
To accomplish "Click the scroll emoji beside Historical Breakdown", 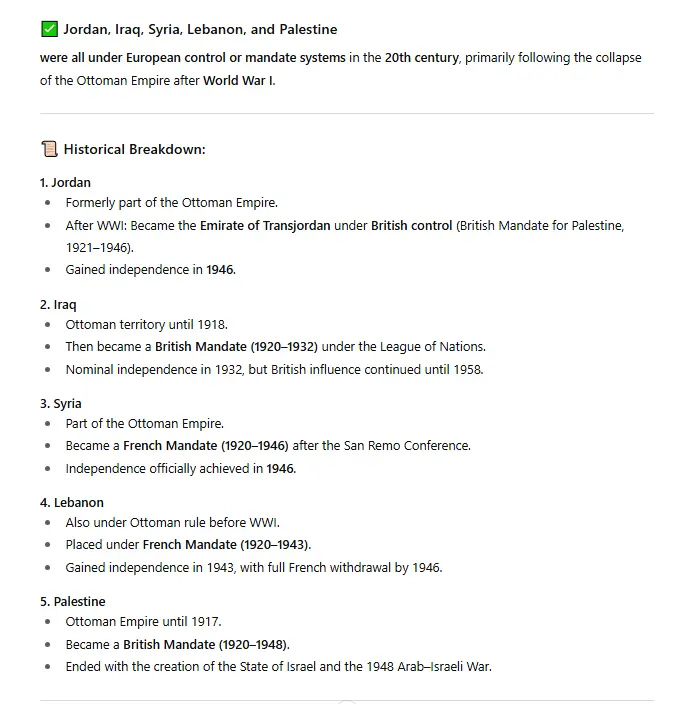I will (x=49, y=149).
